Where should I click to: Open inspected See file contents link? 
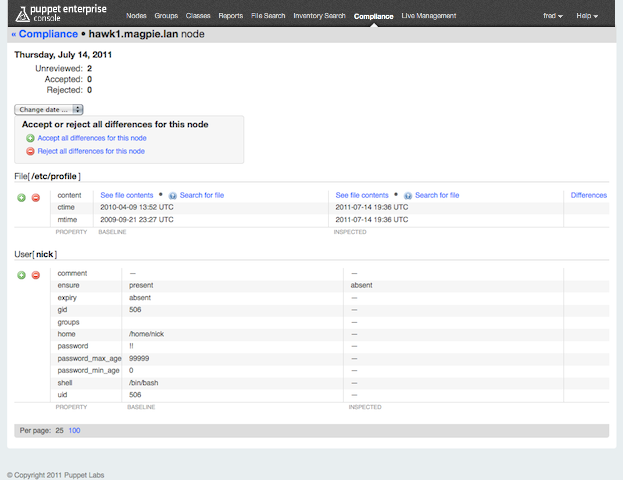pyautogui.click(x=362, y=195)
